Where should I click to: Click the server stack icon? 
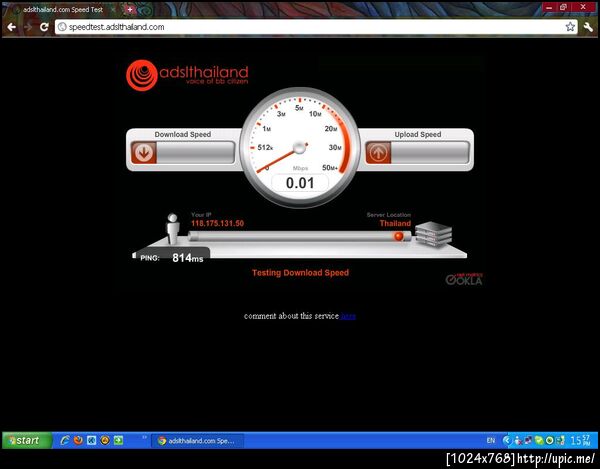coord(434,234)
